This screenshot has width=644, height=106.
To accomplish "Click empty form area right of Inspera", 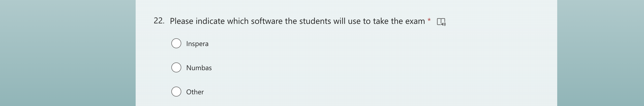I will pos(350,44).
